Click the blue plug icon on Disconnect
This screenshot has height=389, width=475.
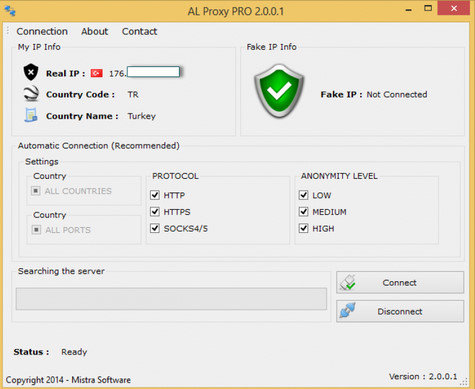348,311
